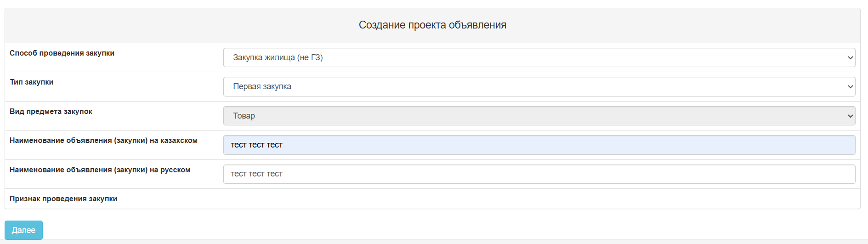
Task: Click the "Способ проведения закупки" label
Action: (62, 53)
